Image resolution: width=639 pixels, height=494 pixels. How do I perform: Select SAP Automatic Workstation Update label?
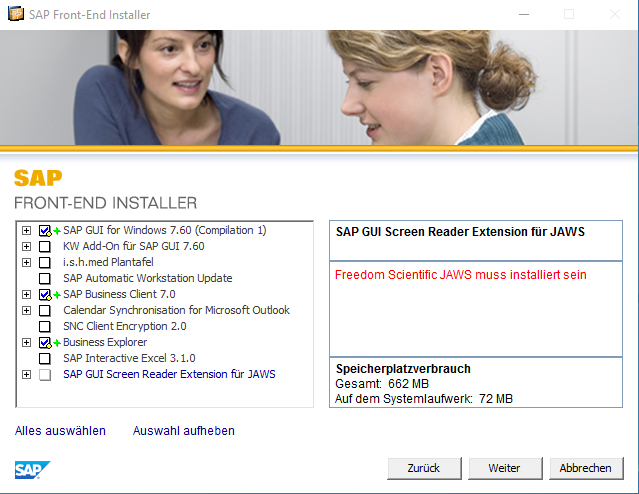(148, 278)
